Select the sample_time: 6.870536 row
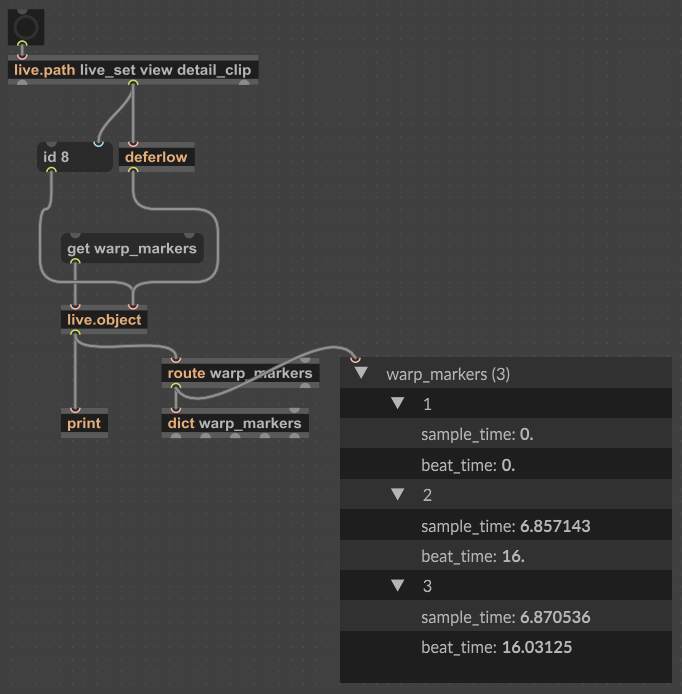The height and width of the screenshot is (694, 682). pos(512,617)
